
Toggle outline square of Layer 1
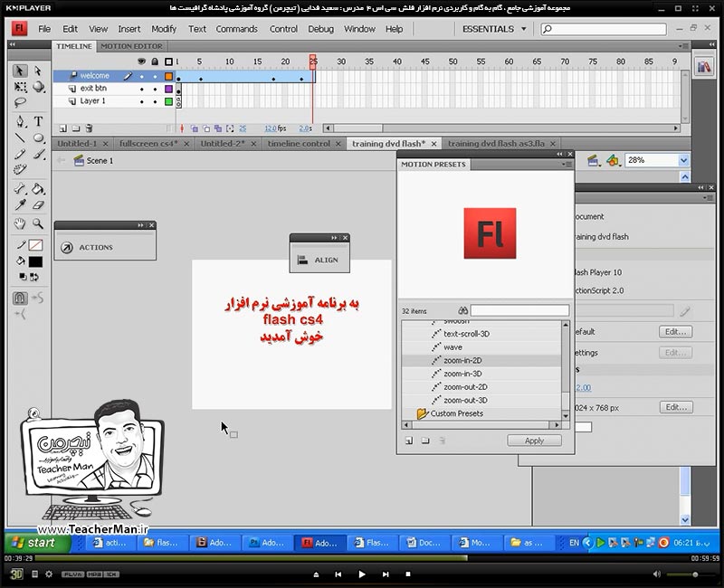pos(168,101)
